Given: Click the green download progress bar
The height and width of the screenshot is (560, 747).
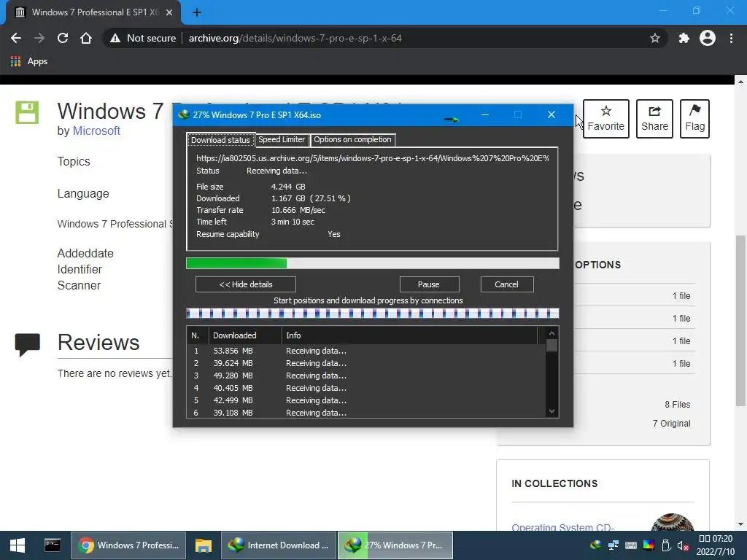Looking at the screenshot, I should [x=373, y=262].
